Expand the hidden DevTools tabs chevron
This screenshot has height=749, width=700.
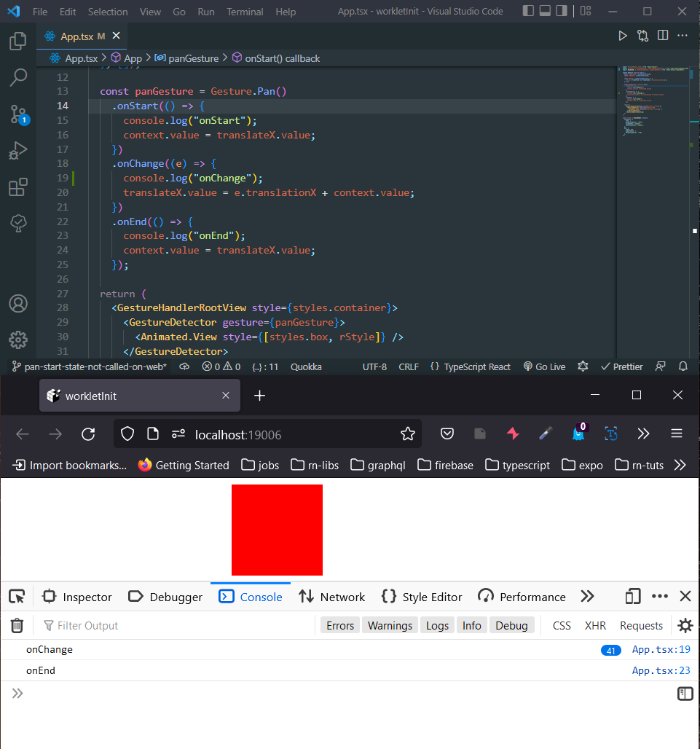click(587, 596)
